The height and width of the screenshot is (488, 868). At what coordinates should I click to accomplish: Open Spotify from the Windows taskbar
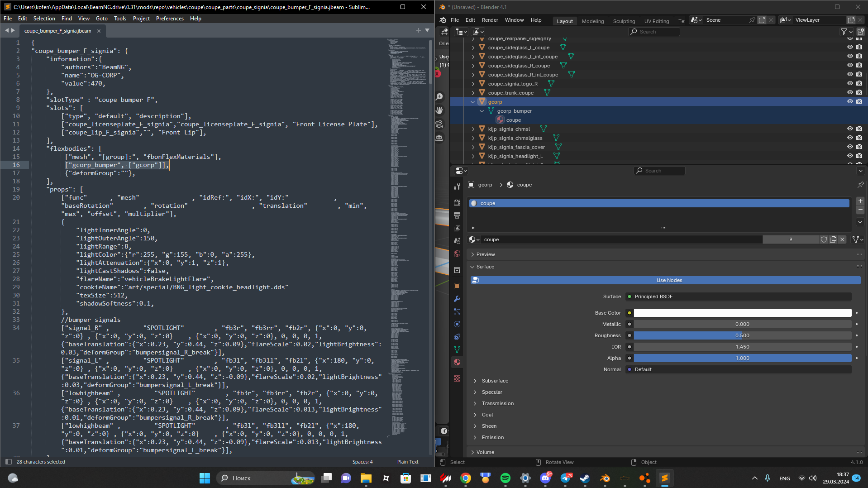point(506,478)
